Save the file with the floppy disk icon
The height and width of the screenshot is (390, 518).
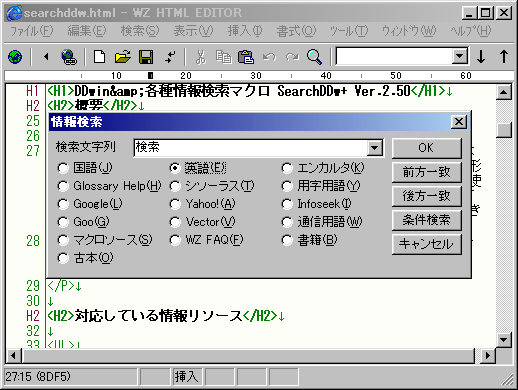[x=146, y=57]
